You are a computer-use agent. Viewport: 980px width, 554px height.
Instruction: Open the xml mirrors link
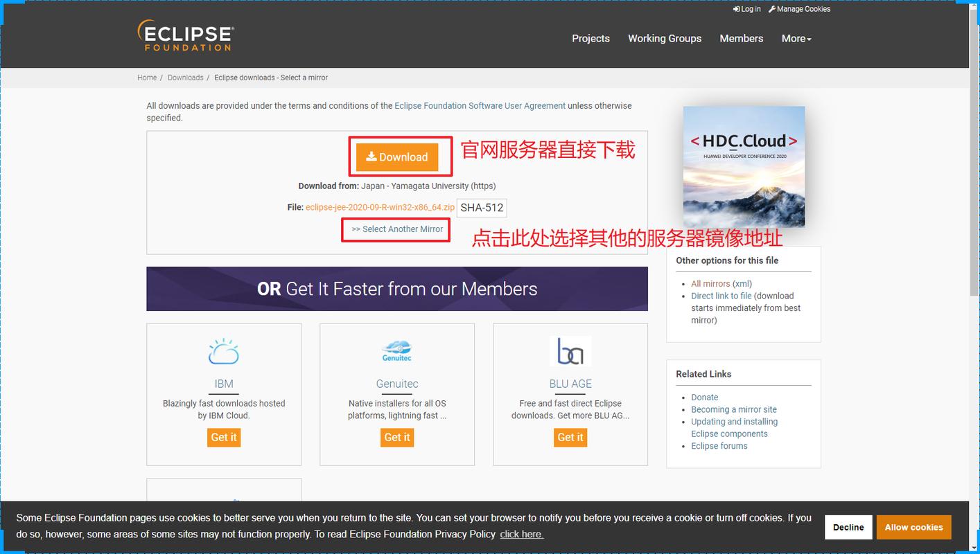(742, 284)
